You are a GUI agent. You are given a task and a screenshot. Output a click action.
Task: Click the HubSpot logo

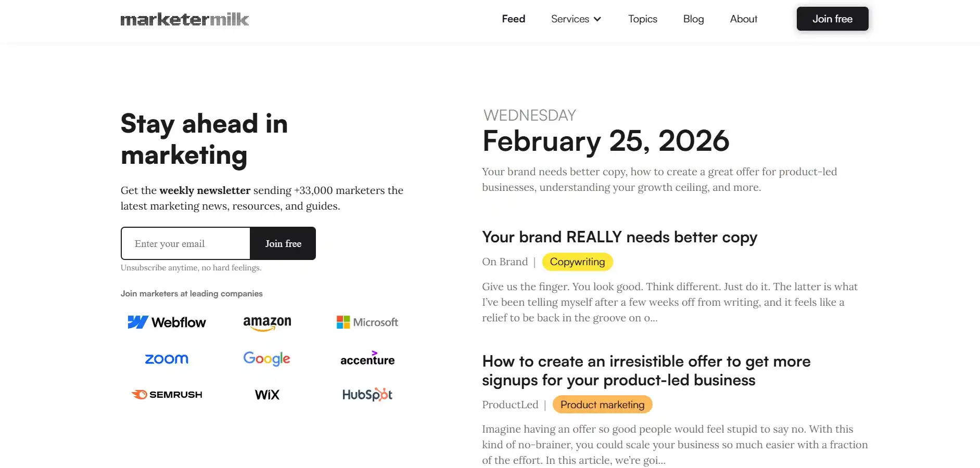tap(367, 395)
